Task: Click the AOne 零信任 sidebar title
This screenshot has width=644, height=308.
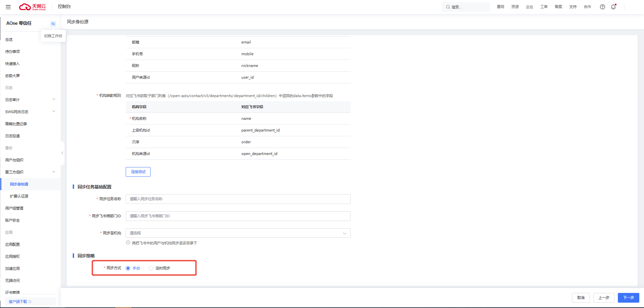Action: [x=19, y=23]
